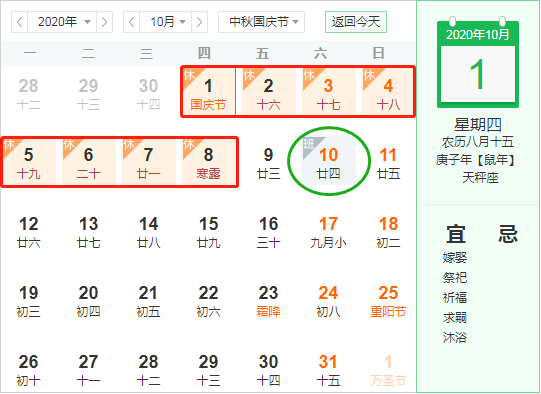This screenshot has height=394, width=541.
Task: Click the green calendar page icon
Action: tap(478, 63)
